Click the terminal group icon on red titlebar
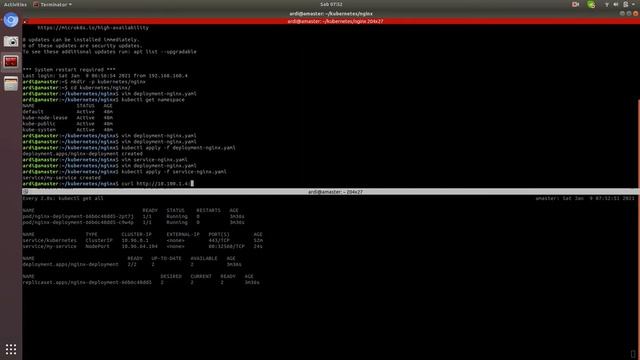 coord(25,21)
